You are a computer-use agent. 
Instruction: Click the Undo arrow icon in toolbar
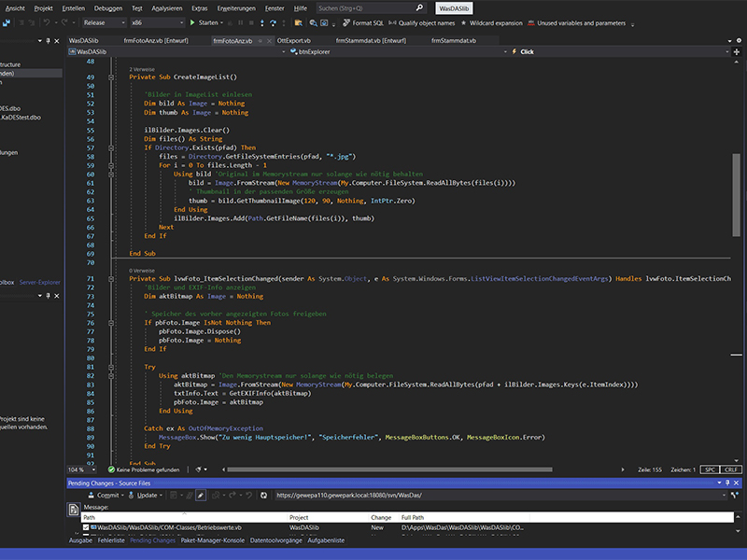click(x=46, y=22)
